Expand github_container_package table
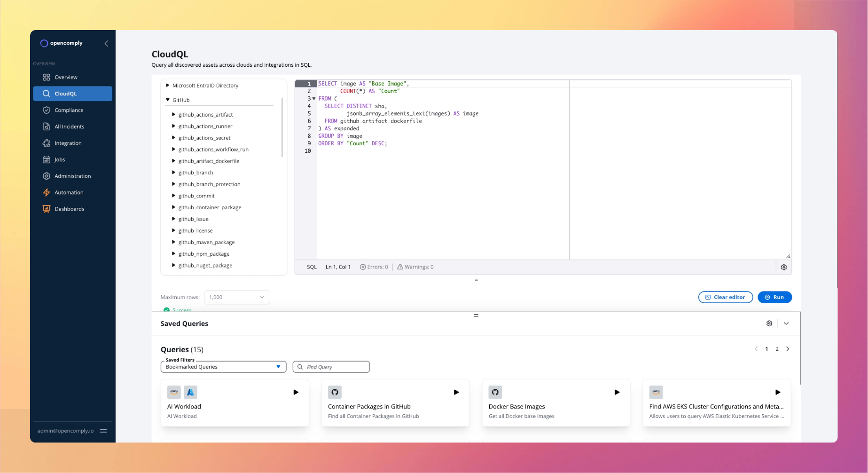The height and width of the screenshot is (473, 868). coord(173,207)
